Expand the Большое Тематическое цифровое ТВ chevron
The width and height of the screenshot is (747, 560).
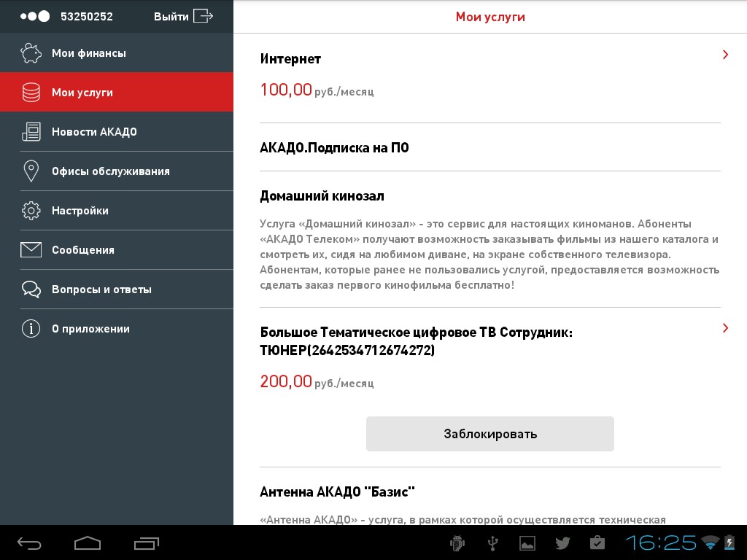(x=725, y=328)
